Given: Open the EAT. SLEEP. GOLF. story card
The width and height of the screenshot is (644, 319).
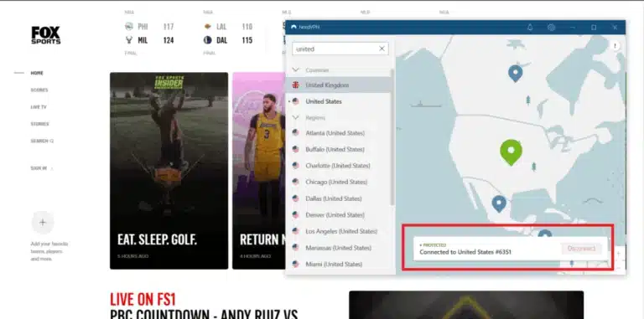Looking at the screenshot, I should point(169,171).
